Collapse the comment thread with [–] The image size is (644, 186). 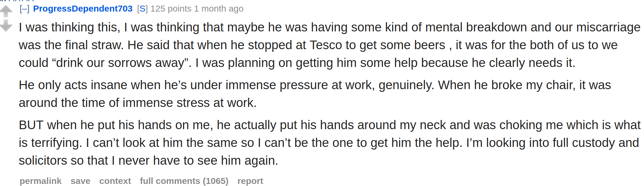pyautogui.click(x=24, y=9)
